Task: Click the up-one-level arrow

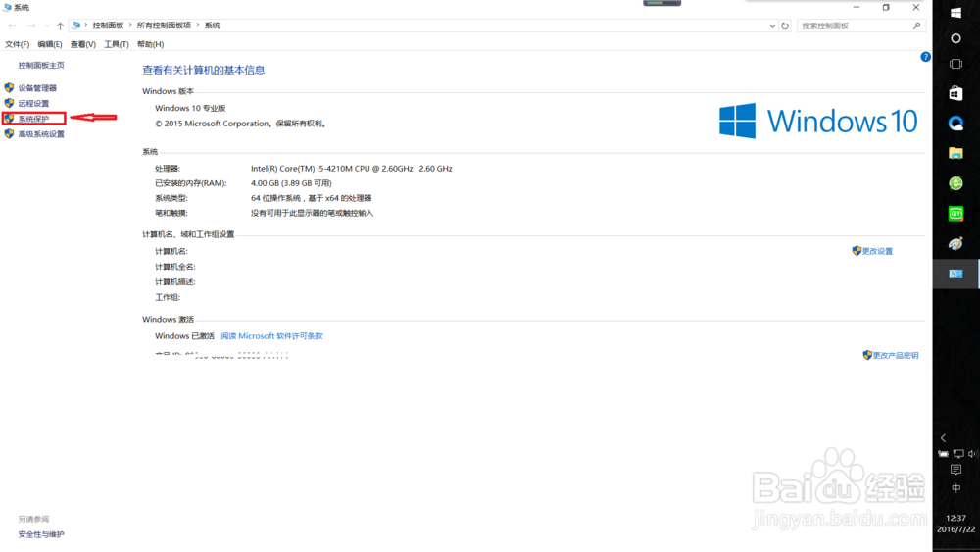Action: click(60, 25)
